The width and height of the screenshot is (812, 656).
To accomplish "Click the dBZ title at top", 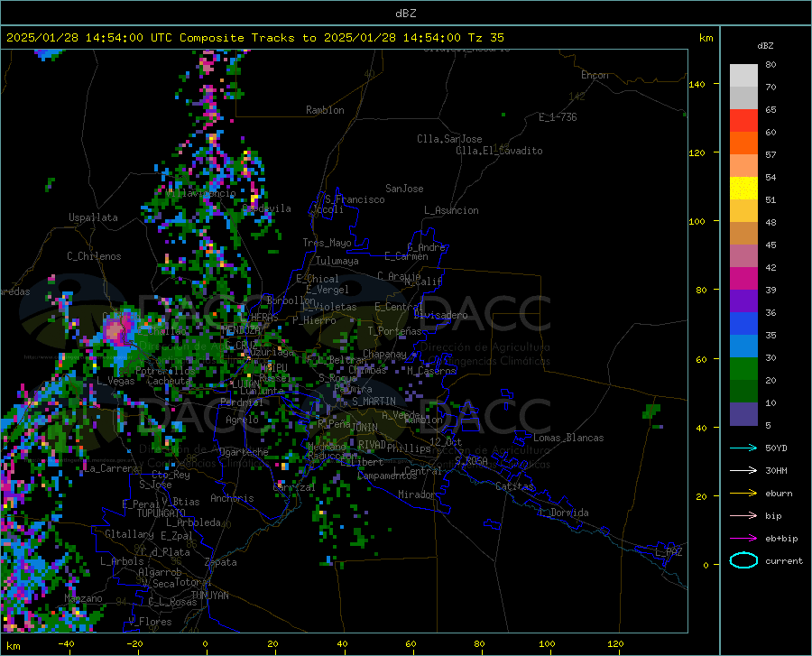I will coord(405,14).
